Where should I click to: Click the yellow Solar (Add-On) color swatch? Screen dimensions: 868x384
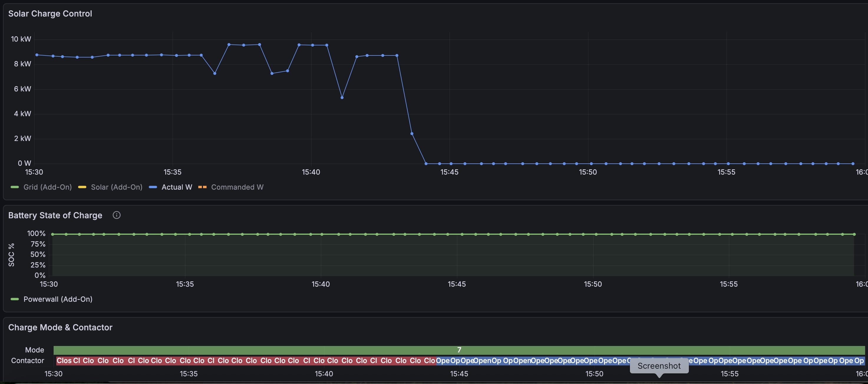click(x=82, y=187)
